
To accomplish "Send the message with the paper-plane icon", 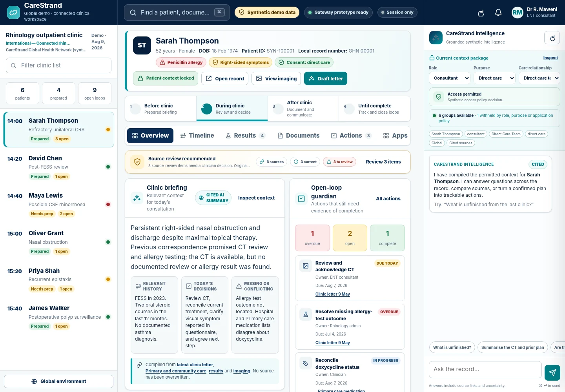I will click(x=552, y=372).
